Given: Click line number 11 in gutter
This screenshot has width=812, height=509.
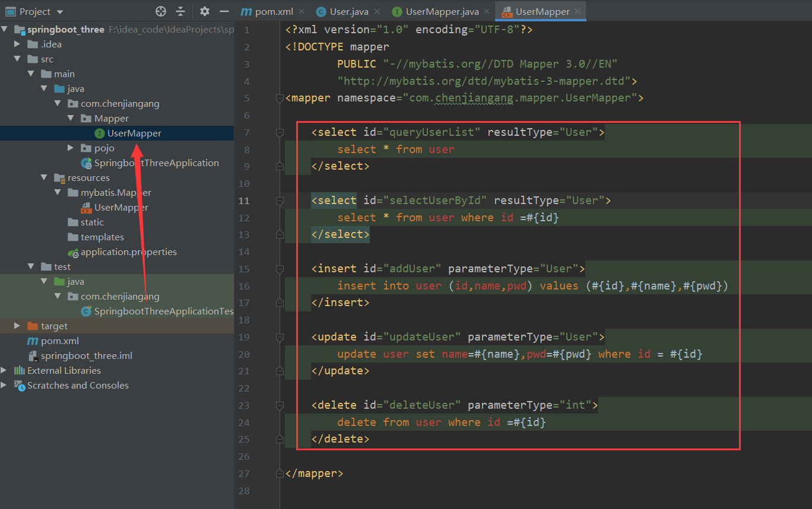Looking at the screenshot, I should coord(244,201).
